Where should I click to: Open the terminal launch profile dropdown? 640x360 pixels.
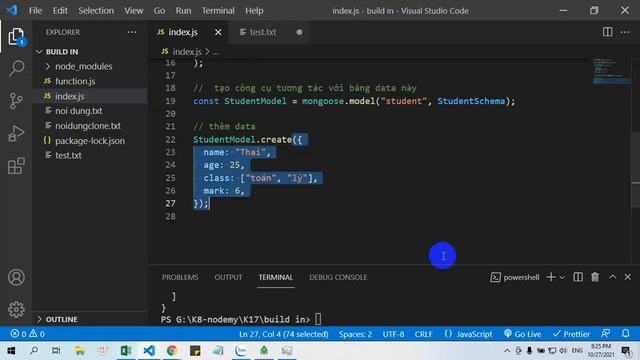[562, 278]
